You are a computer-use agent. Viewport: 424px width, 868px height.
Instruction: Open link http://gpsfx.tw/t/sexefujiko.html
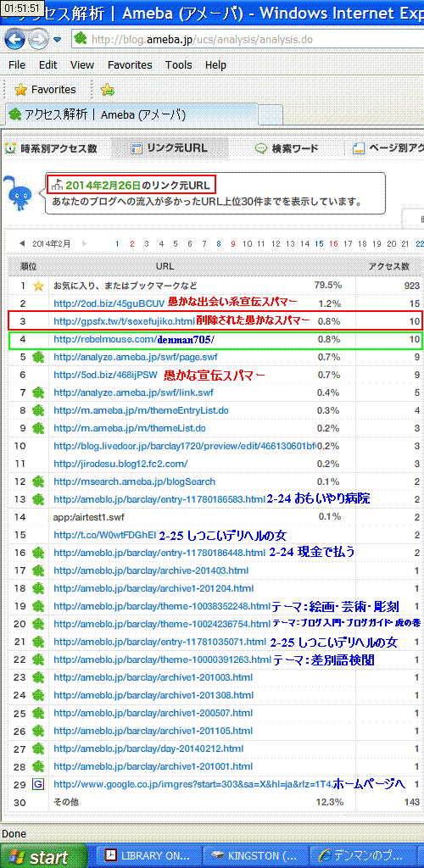(124, 320)
